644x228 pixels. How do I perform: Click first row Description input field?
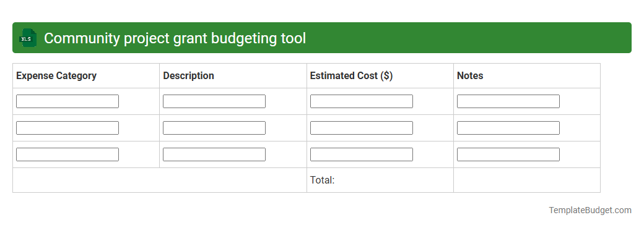pyautogui.click(x=214, y=101)
